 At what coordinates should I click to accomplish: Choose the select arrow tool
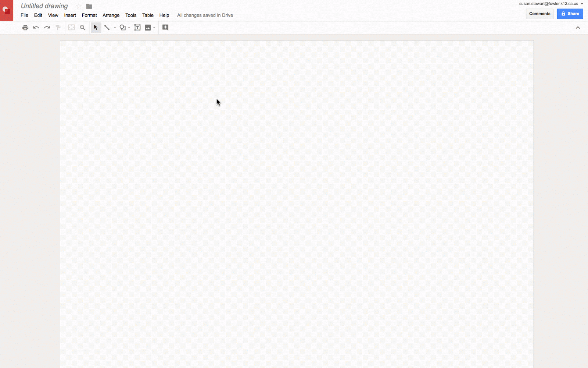pos(96,28)
